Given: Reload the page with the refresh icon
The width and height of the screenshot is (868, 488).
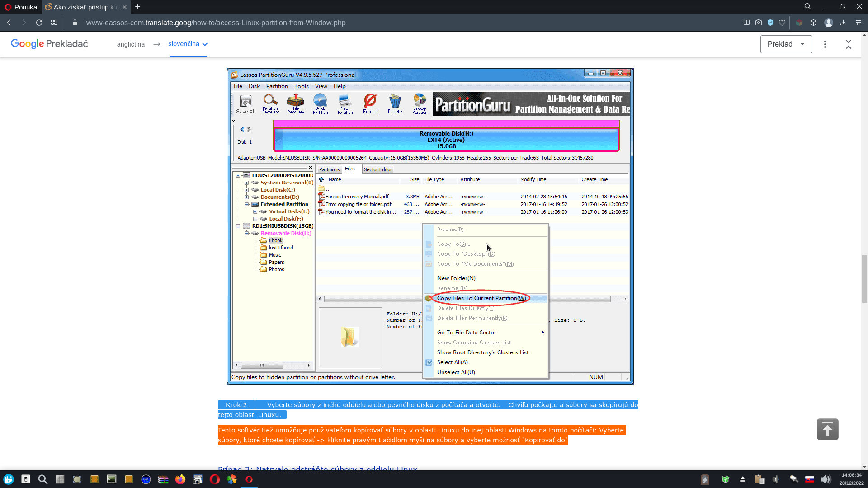Looking at the screenshot, I should point(39,23).
